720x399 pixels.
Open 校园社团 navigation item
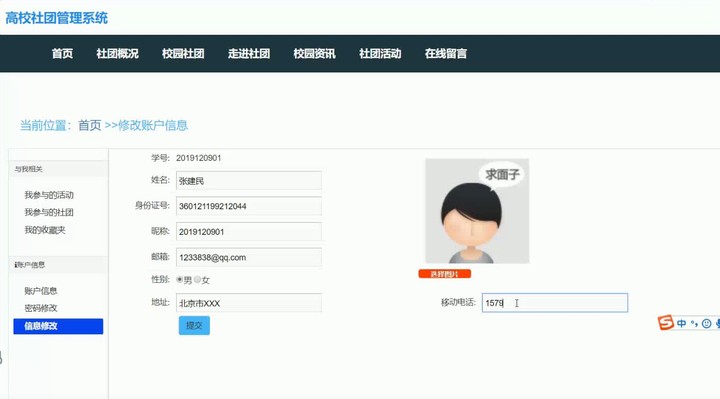pos(183,54)
